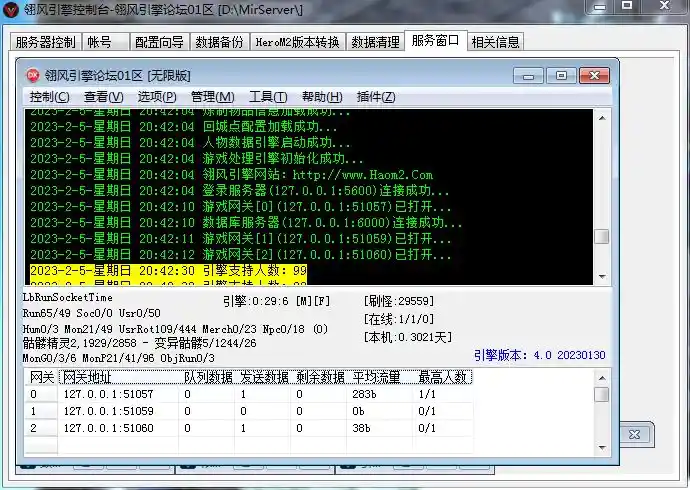The image size is (690, 490).
Task: Open the 查看(V) menu
Action: click(103, 97)
